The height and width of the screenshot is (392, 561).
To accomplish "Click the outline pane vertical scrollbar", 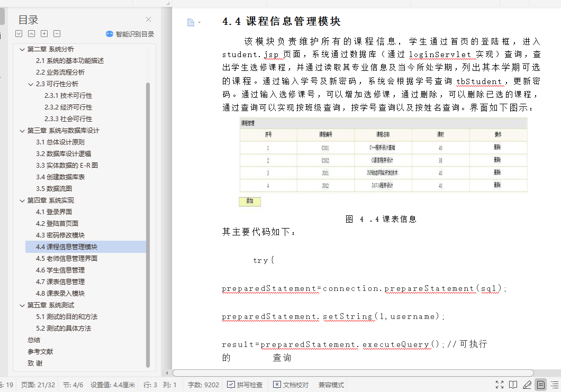I will pyautogui.click(x=148, y=225).
